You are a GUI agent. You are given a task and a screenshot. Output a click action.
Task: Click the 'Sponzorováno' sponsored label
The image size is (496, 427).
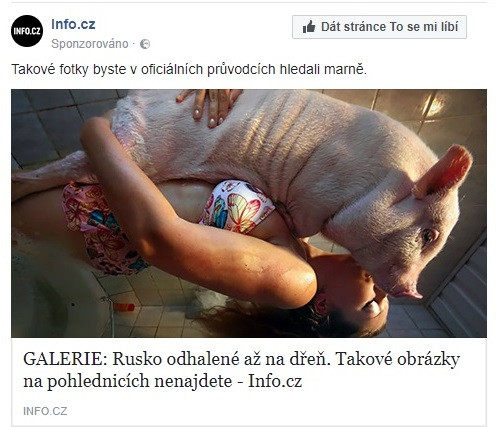tap(90, 44)
